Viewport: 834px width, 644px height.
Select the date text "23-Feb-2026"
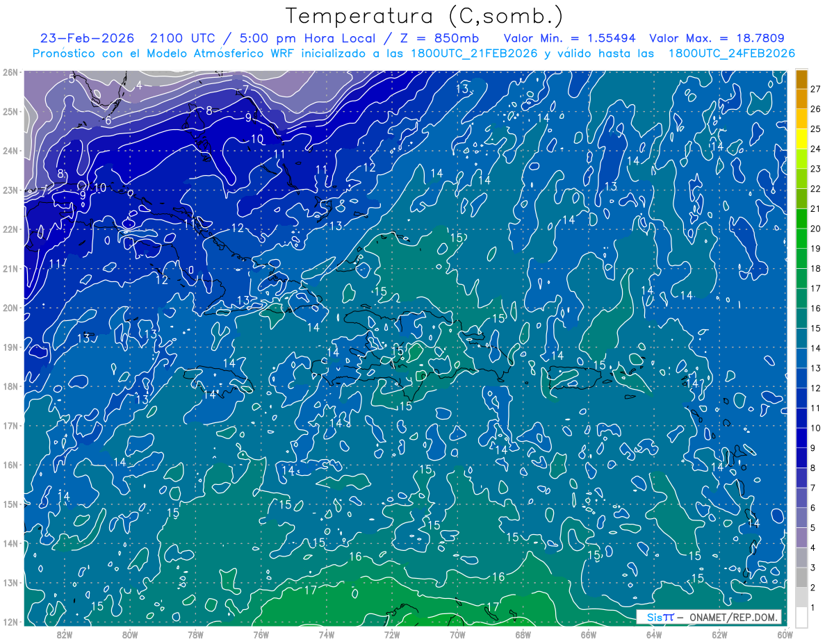coord(89,38)
